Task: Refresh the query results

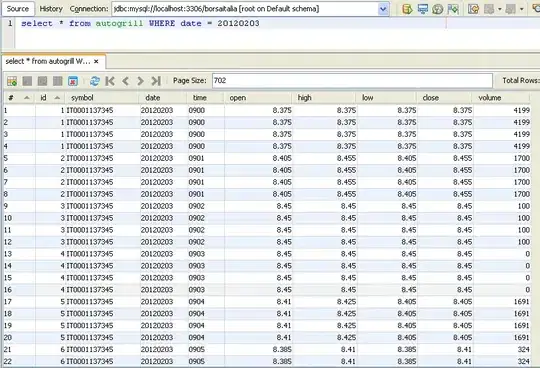Action: [x=95, y=81]
